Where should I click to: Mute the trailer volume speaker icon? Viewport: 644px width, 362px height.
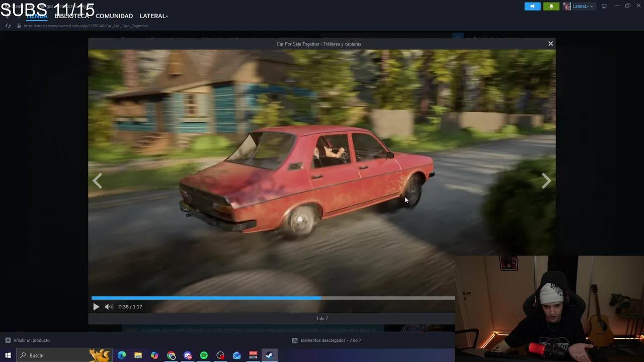click(109, 307)
